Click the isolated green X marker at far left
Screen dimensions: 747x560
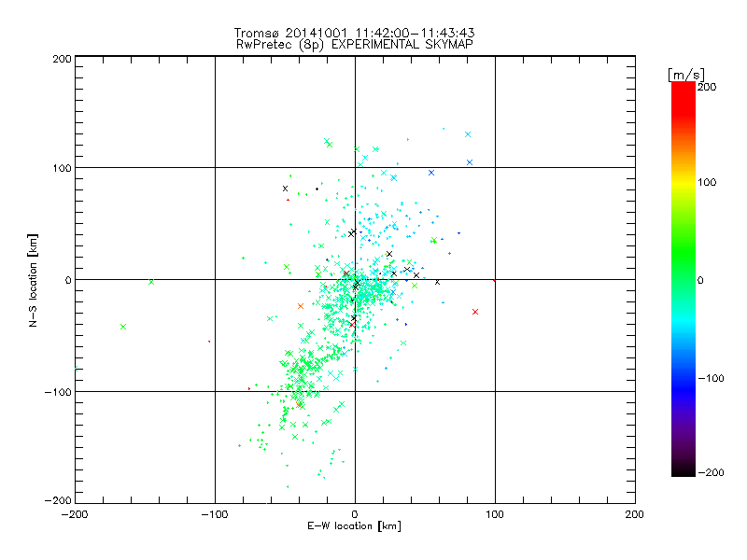(x=123, y=327)
